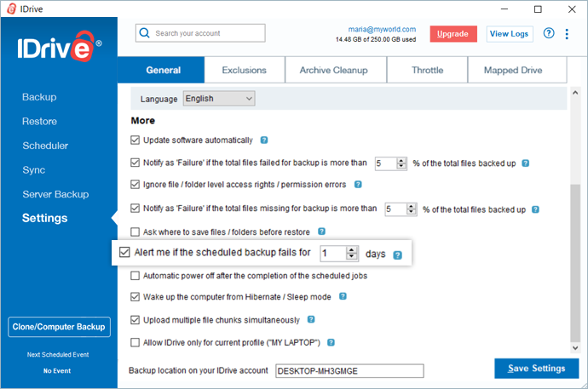Click help icon beside Allow IDrive only for profile
Screen dimensions: 588x389
click(x=331, y=342)
